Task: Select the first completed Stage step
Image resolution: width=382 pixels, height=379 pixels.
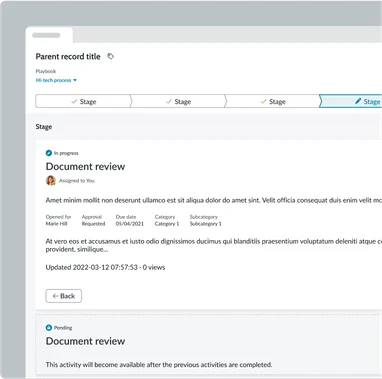Action: (x=83, y=101)
